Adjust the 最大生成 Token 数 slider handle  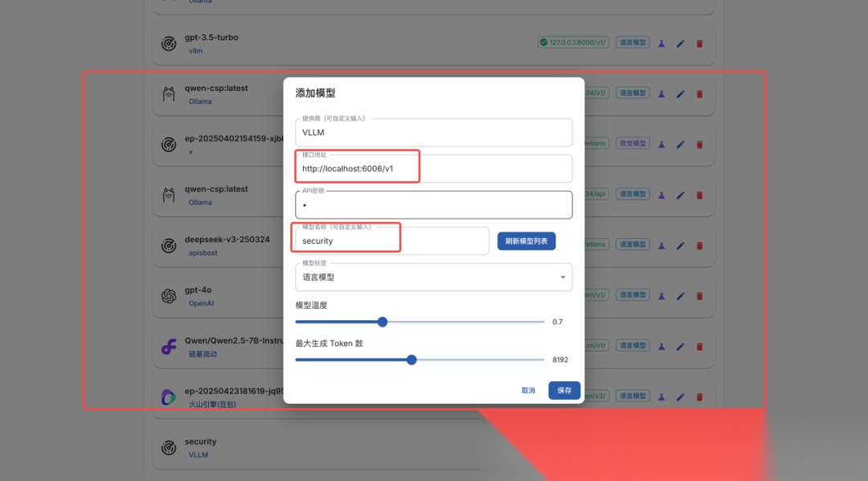click(411, 360)
